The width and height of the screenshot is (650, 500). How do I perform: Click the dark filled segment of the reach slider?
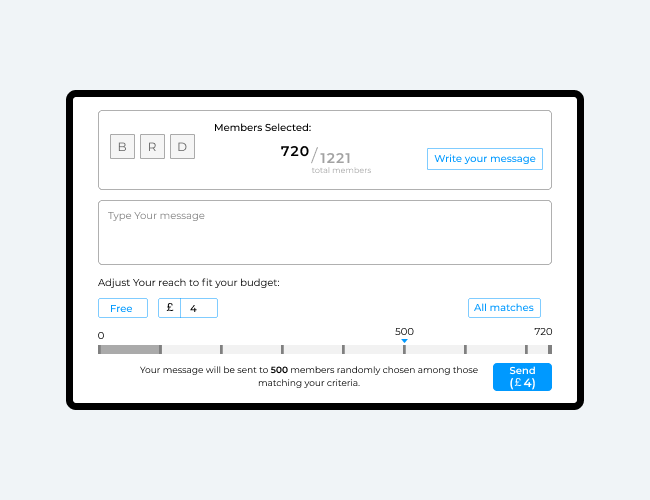[130, 350]
